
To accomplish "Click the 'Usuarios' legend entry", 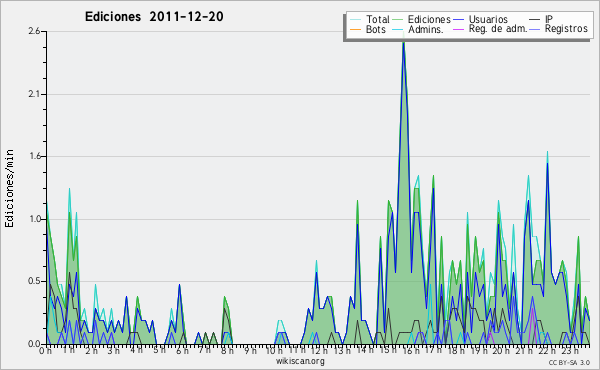I will point(488,19).
